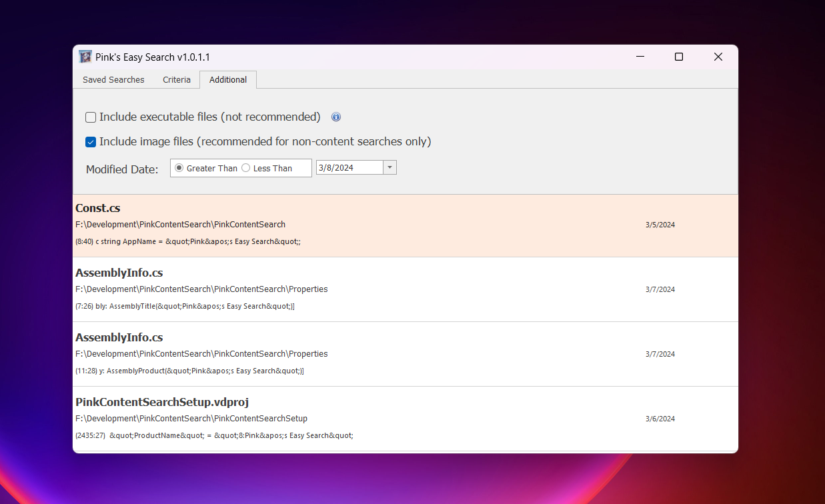This screenshot has height=504, width=825.
Task: Switch to the Saved Searches tab
Action: click(113, 79)
